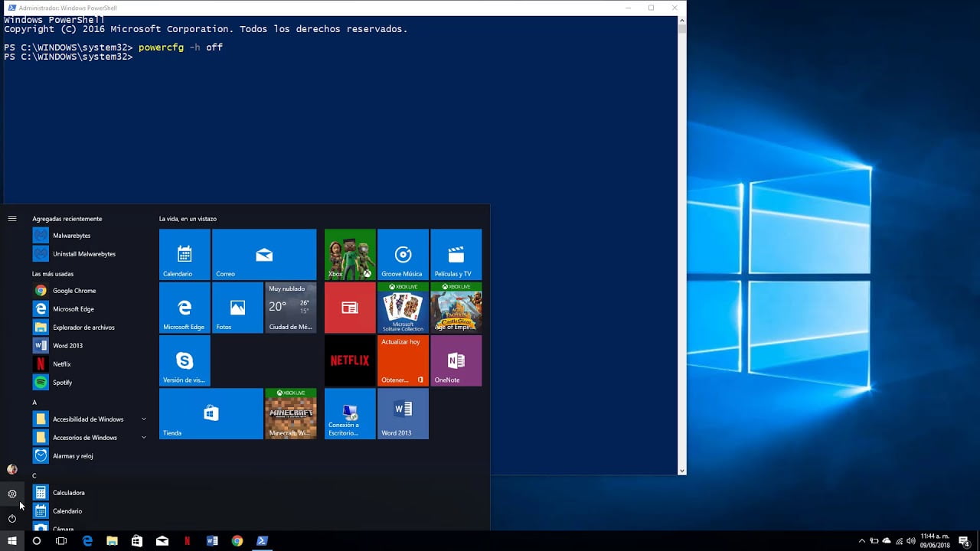The height and width of the screenshot is (551, 980).
Task: Open the Mail icon on the taskbar
Action: click(x=162, y=540)
